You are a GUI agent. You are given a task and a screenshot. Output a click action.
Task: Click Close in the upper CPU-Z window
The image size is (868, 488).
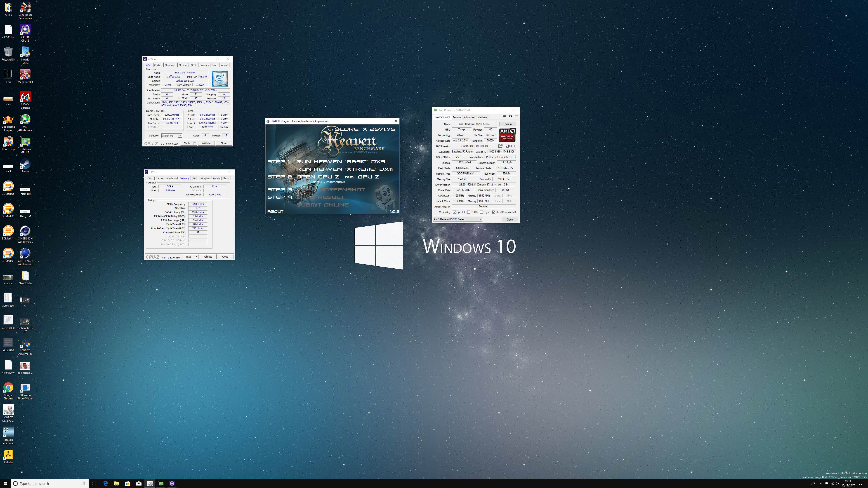tap(223, 143)
